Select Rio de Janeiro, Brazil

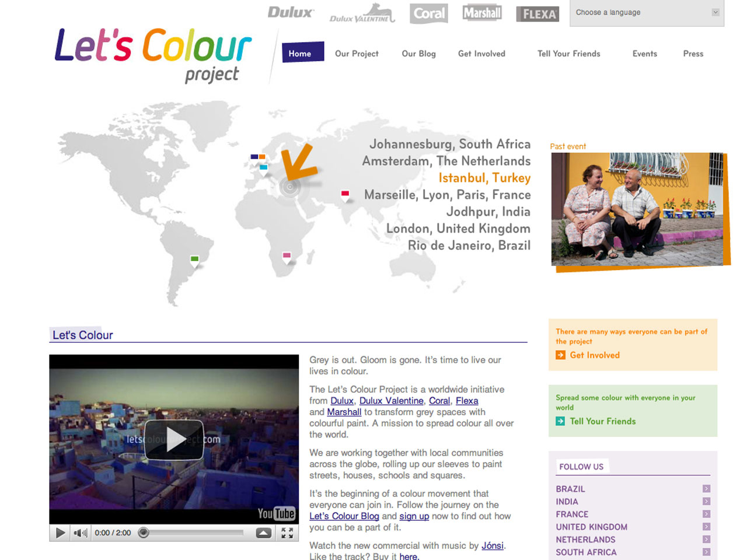point(469,246)
